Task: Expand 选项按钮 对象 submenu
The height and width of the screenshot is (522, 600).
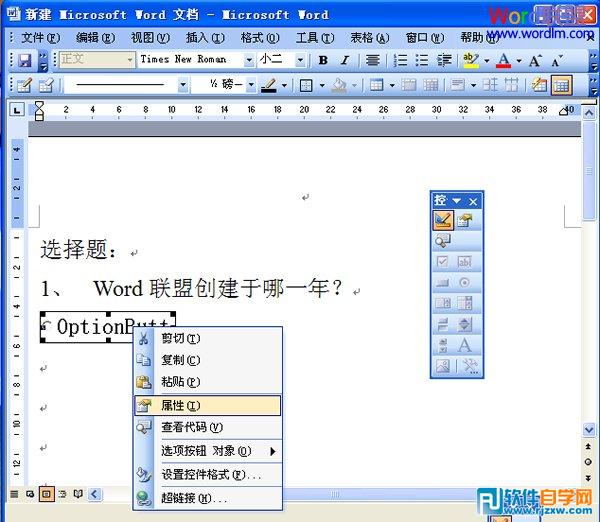Action: click(x=208, y=451)
